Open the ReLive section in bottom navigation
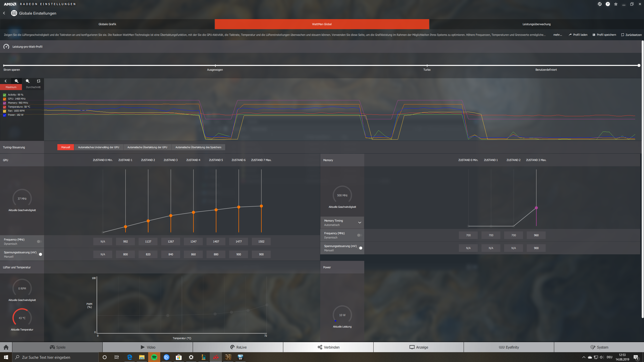 click(238, 347)
